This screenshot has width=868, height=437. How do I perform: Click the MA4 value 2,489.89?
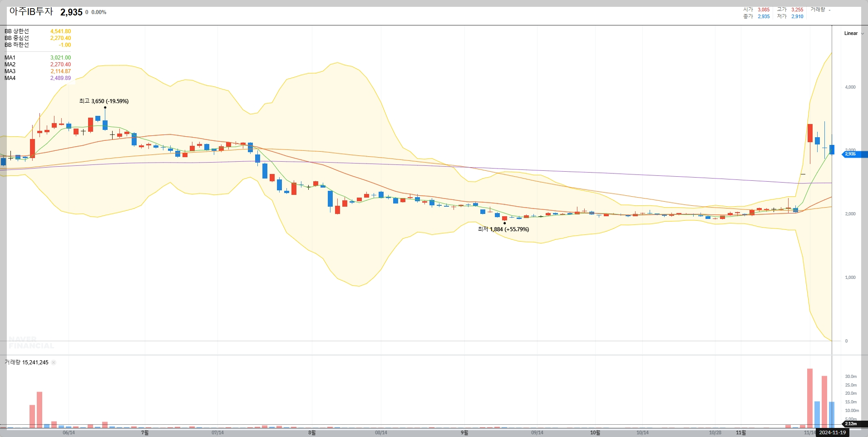(60, 78)
